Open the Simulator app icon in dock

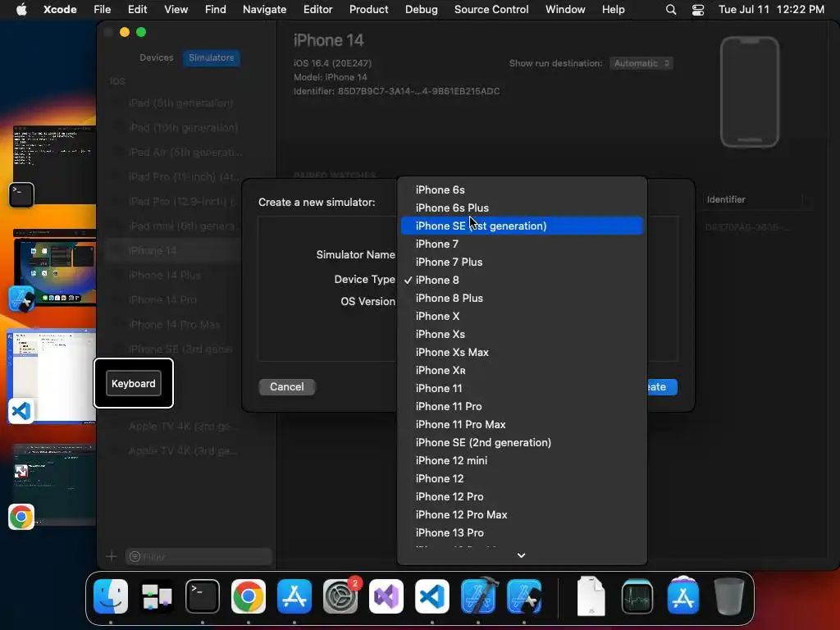pyautogui.click(x=524, y=596)
